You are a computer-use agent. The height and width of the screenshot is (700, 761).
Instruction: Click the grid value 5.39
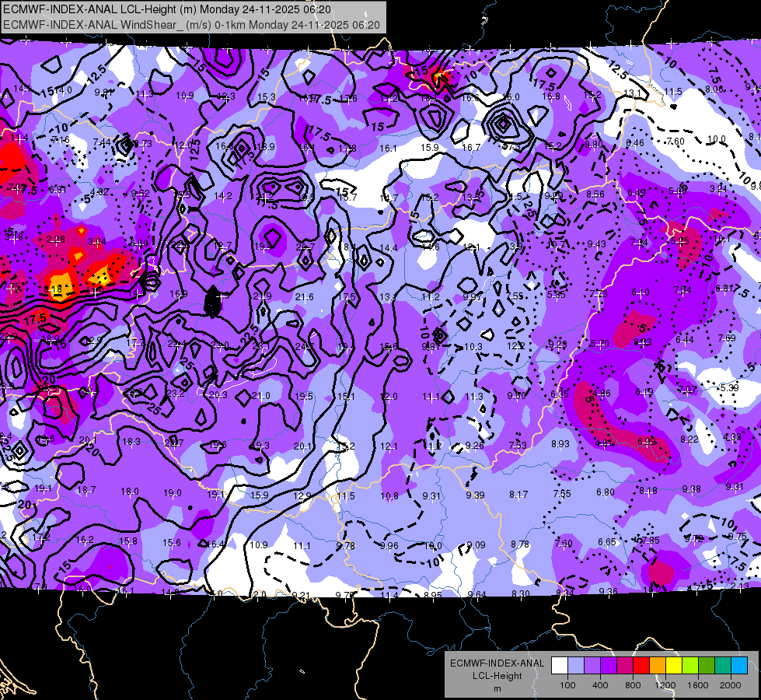(729, 387)
